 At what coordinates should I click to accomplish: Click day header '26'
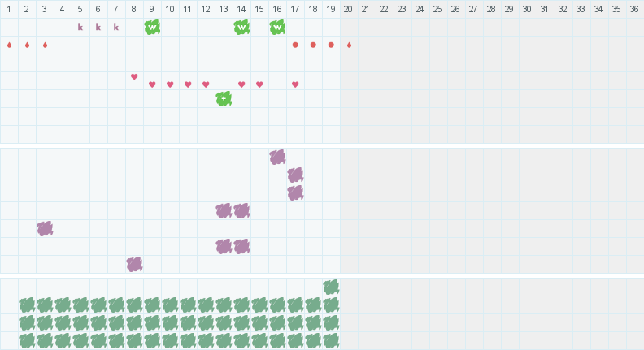click(455, 9)
